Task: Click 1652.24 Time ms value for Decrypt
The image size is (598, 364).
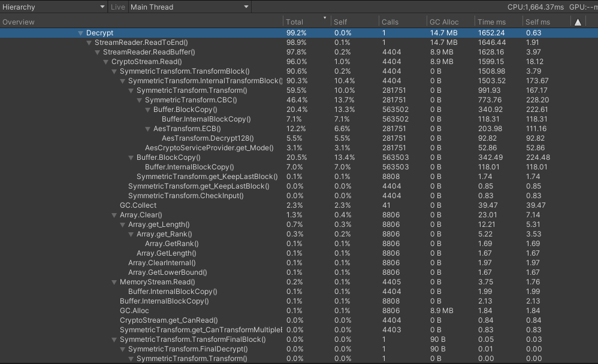Action: click(x=491, y=33)
